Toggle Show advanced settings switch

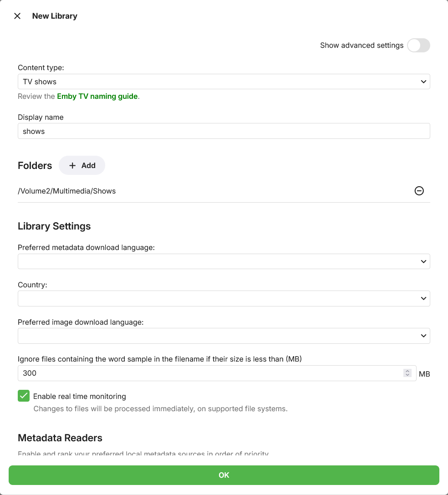point(418,45)
